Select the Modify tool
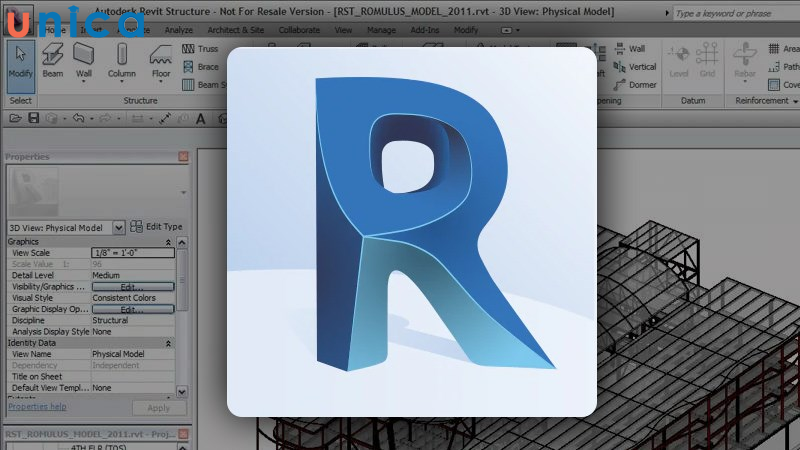 tap(20, 61)
